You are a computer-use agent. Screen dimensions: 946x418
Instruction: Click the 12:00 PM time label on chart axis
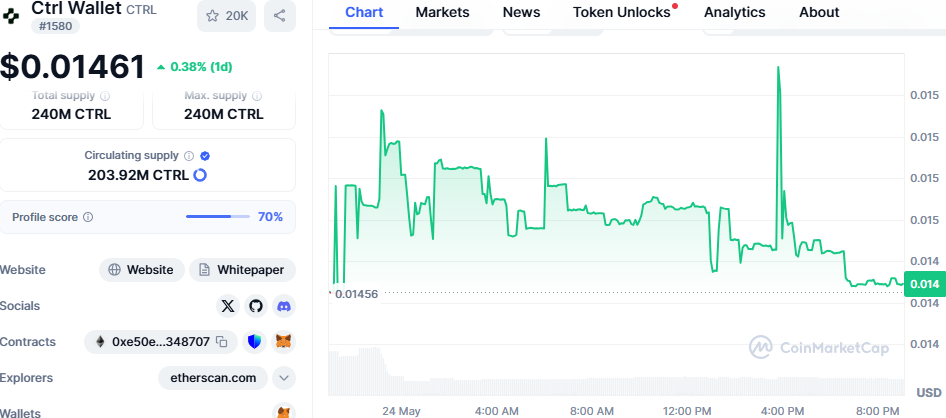point(687,411)
